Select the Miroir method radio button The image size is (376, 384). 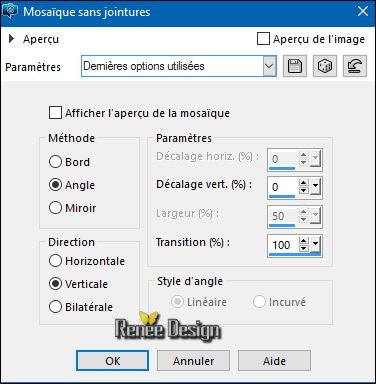click(x=55, y=208)
